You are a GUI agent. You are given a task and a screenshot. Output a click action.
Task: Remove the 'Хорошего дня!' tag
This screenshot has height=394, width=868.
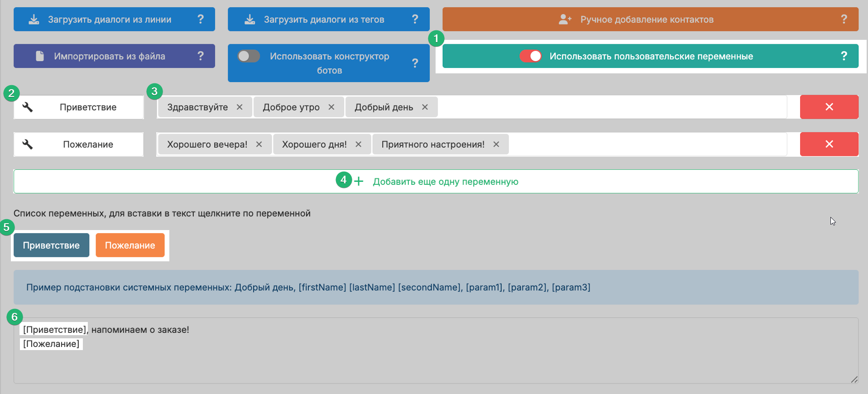coord(358,144)
